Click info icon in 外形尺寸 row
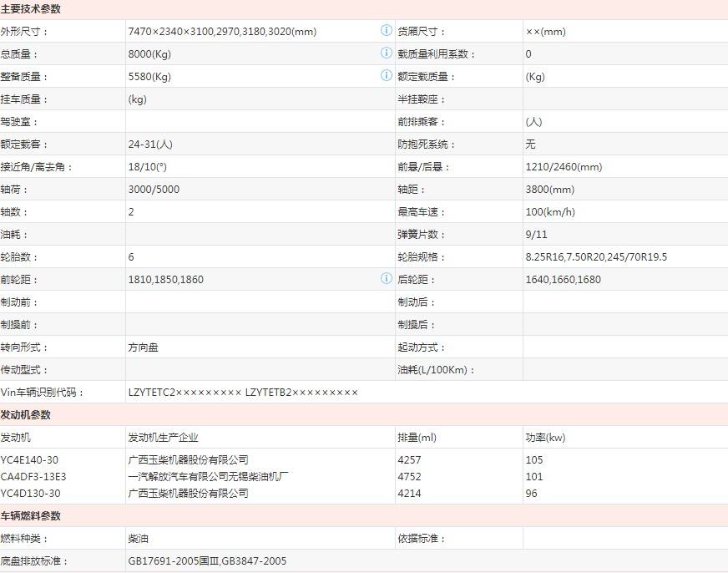The width and height of the screenshot is (728, 573). point(387,30)
